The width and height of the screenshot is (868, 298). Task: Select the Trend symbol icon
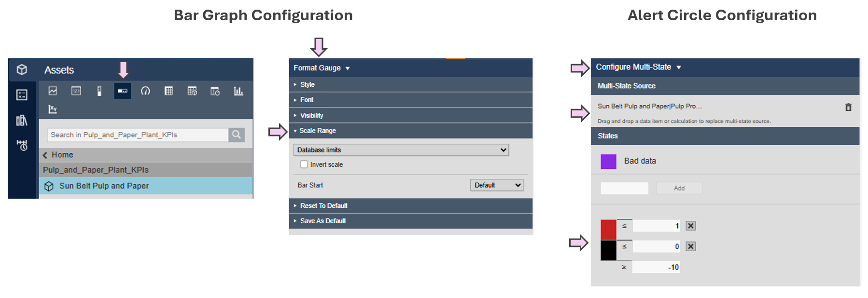tap(53, 91)
